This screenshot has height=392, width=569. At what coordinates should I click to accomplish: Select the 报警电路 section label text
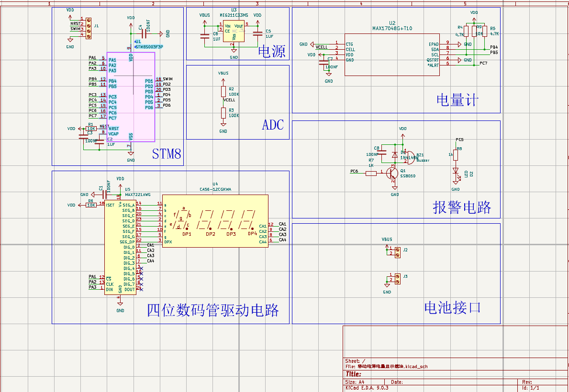[x=461, y=207]
